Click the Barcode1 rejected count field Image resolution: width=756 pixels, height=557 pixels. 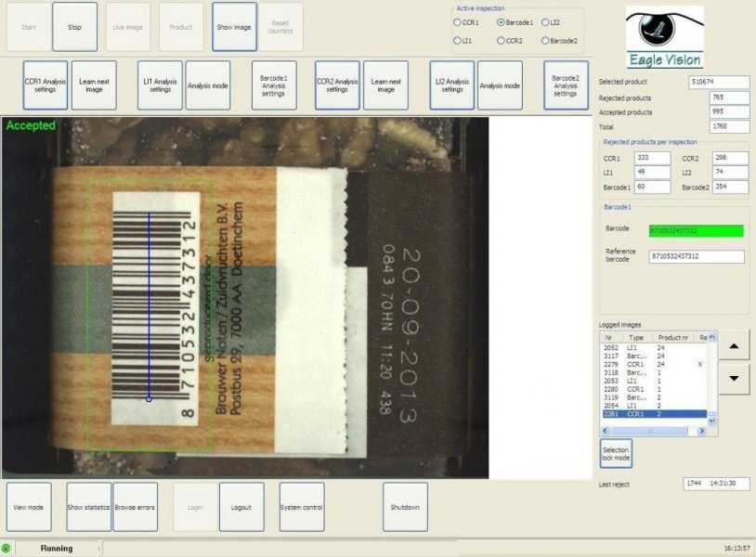click(x=652, y=187)
